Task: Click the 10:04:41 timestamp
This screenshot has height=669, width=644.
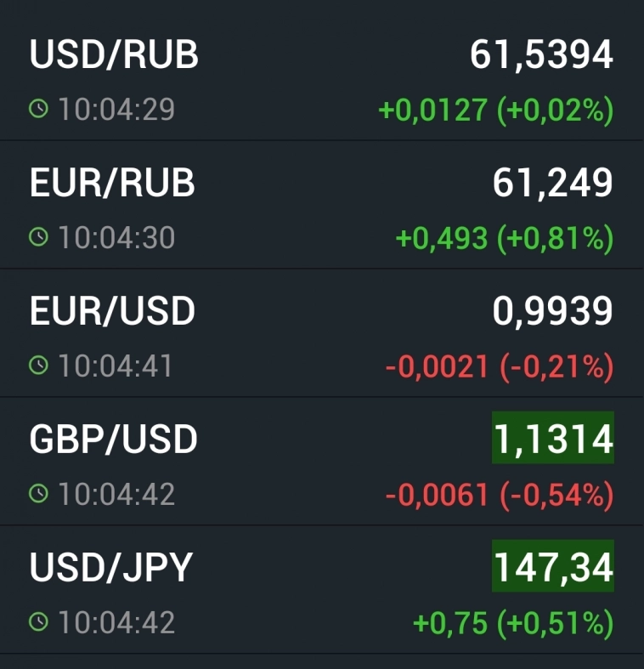Action: pos(115,366)
